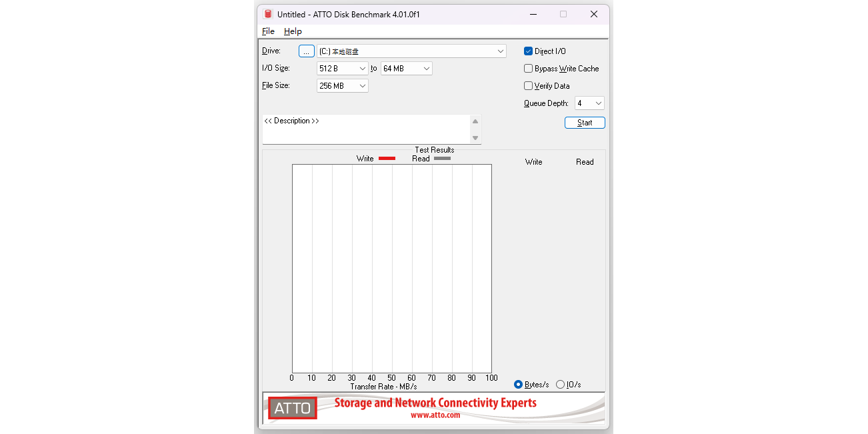Click the red Write legend swatch
868x434 pixels.
pos(387,159)
